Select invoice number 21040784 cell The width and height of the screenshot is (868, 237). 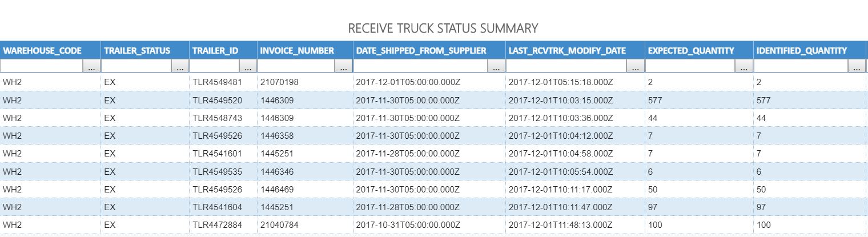click(x=279, y=225)
